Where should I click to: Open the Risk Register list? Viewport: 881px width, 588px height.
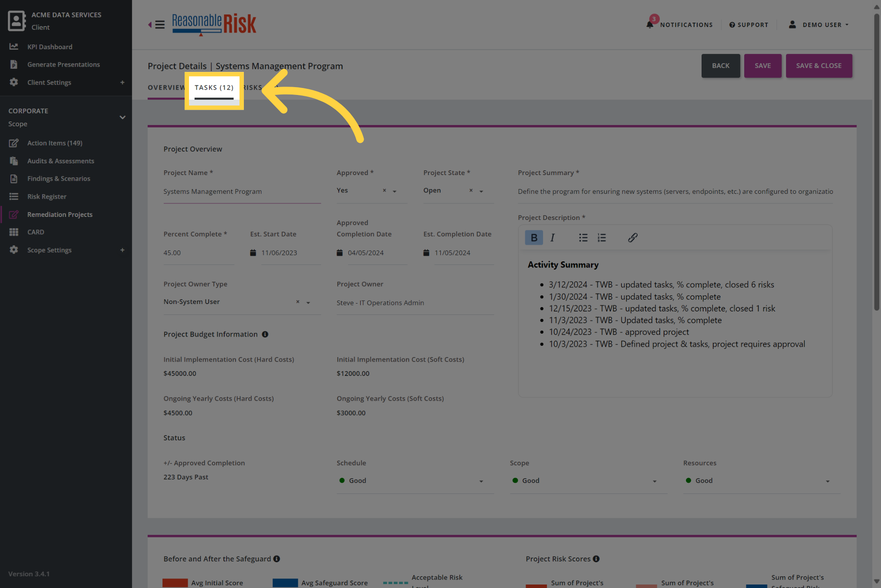[47, 196]
